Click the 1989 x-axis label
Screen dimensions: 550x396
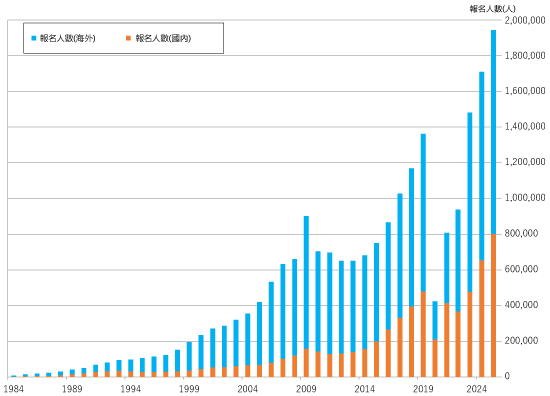[72, 389]
